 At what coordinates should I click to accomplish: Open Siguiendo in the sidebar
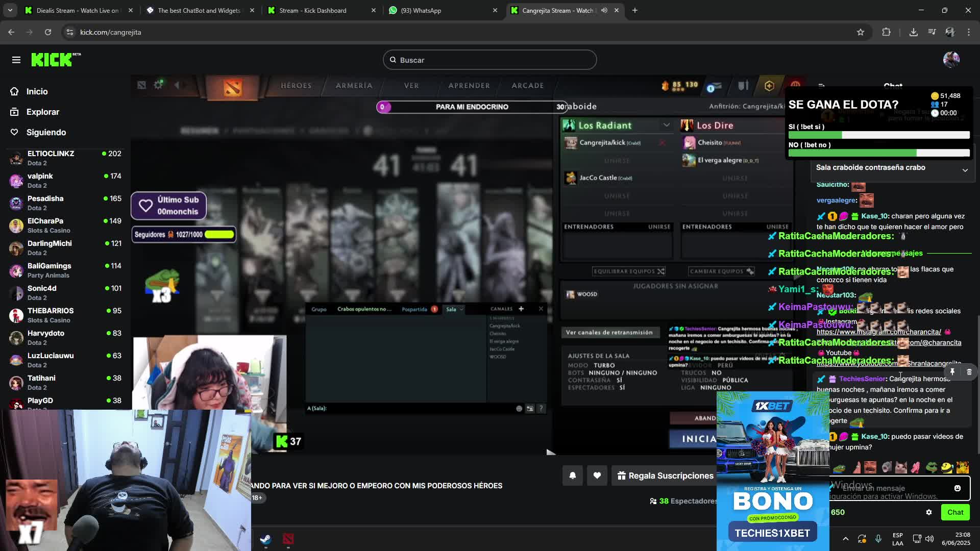(46, 132)
